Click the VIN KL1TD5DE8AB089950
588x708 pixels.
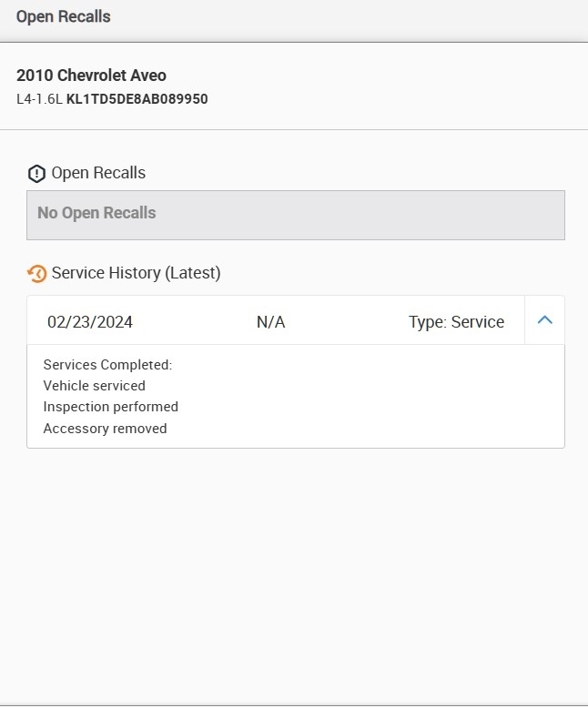pyautogui.click(x=137, y=98)
